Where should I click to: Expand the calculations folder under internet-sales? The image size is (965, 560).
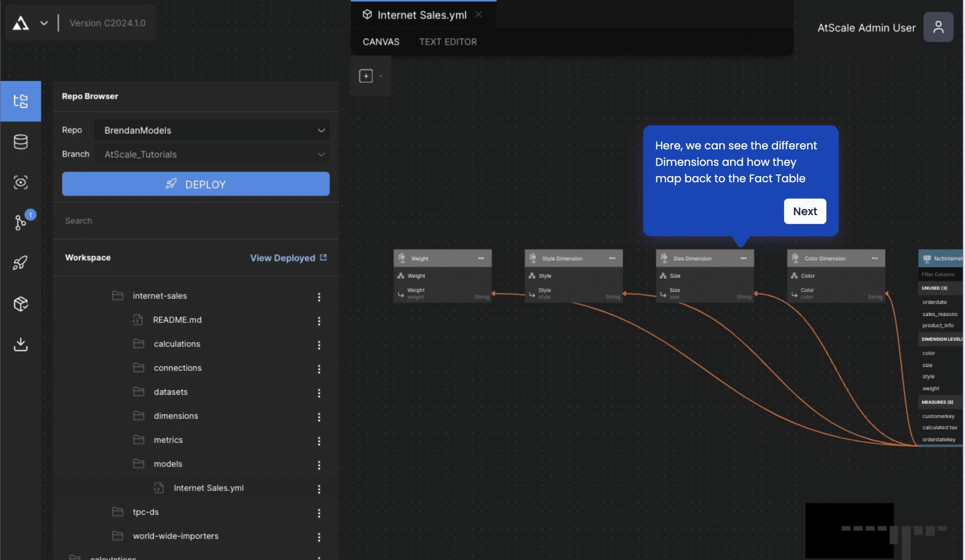(x=177, y=344)
